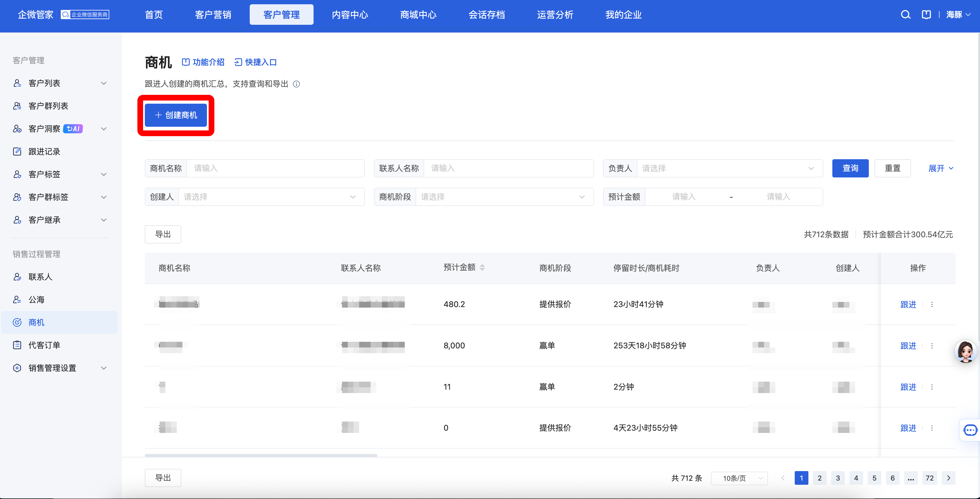Expand the 客户标签 submenu chevron
980x499 pixels.
pyautogui.click(x=103, y=174)
